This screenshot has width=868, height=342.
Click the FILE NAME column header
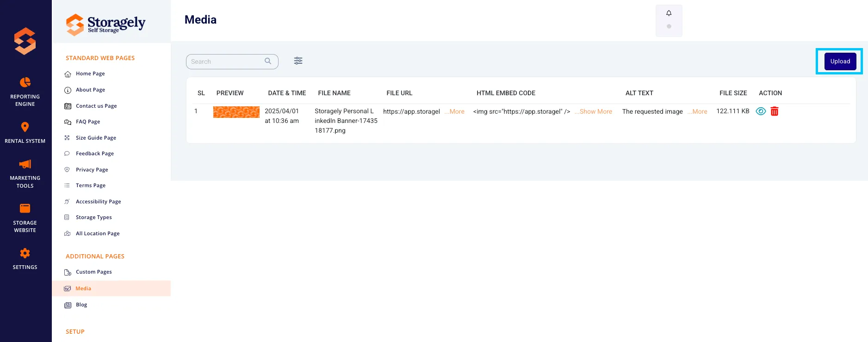click(334, 93)
